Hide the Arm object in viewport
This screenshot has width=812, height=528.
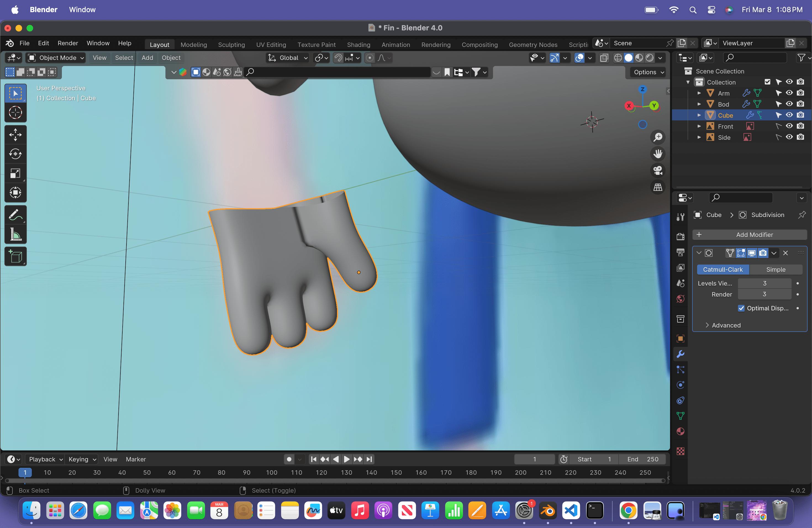(789, 93)
